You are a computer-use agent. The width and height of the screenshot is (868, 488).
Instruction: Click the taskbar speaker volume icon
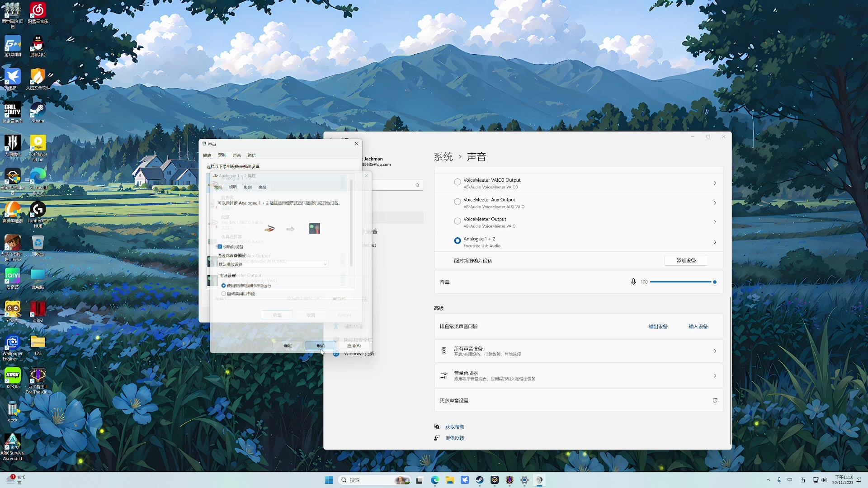[824, 480]
